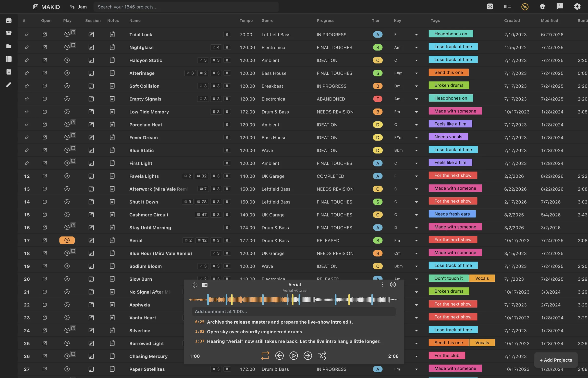588x378 pixels.
Task: Close the Aerial player panel
Action: pos(393,285)
